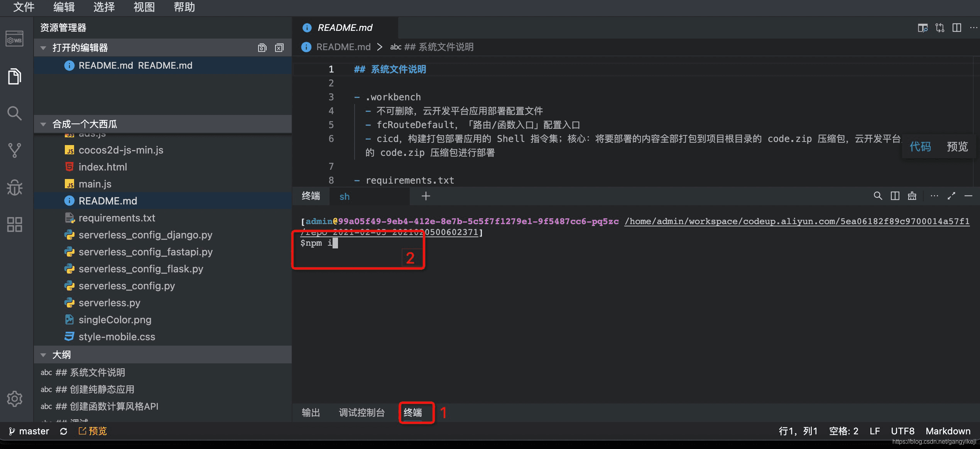Toggle split editor layout in the title bar
980x449 pixels.
(x=957, y=27)
